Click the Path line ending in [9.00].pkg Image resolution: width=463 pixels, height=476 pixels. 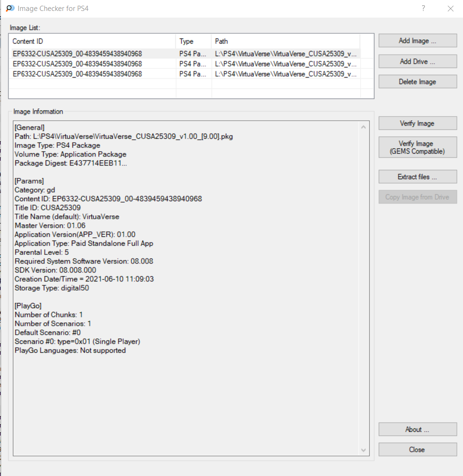click(124, 136)
